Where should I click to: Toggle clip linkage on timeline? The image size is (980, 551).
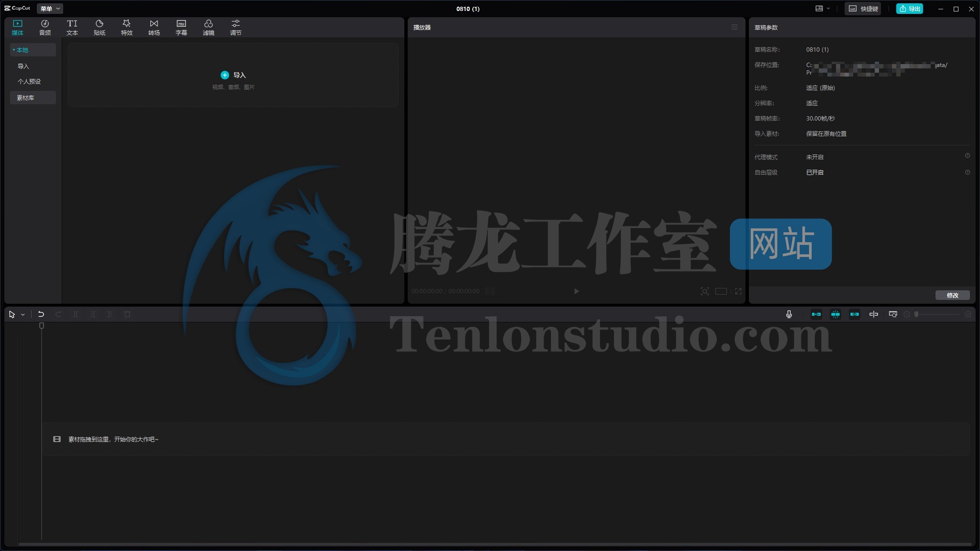pos(855,314)
